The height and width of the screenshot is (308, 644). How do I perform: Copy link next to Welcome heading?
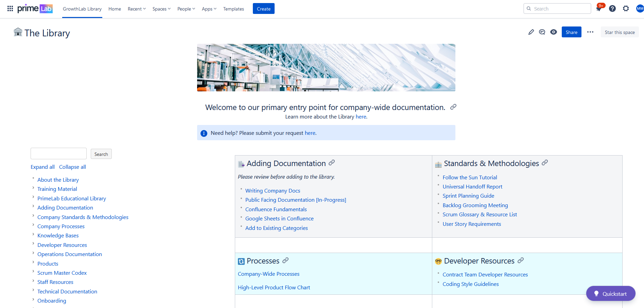click(453, 107)
